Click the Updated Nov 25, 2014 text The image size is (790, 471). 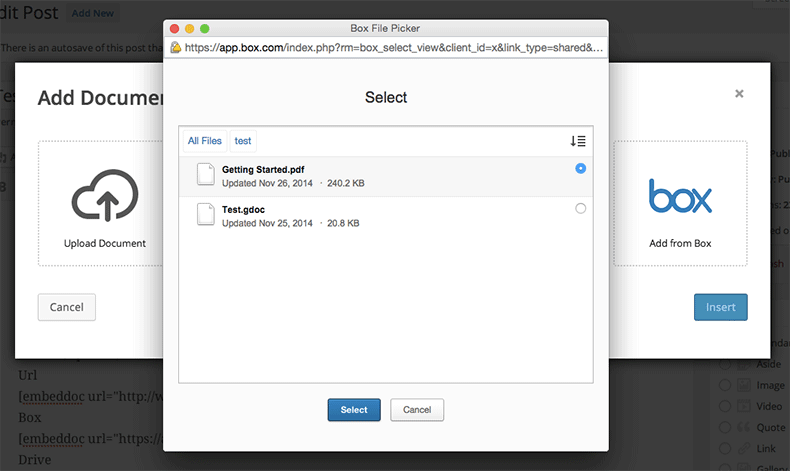tap(268, 223)
